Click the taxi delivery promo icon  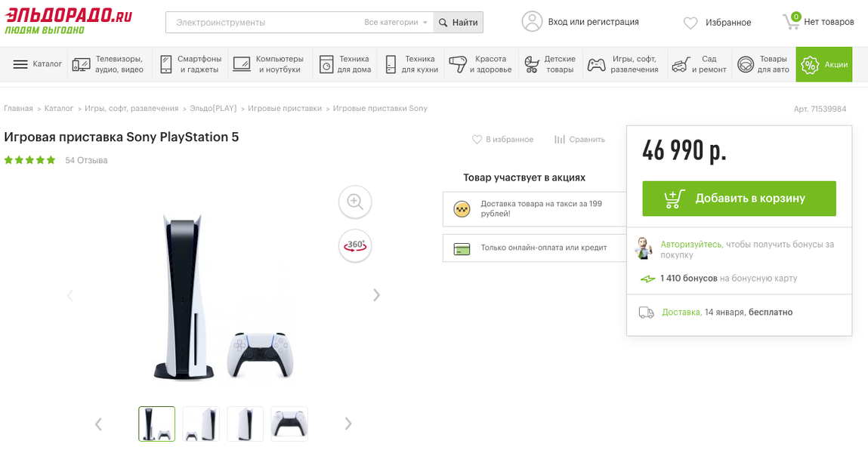[x=462, y=209]
